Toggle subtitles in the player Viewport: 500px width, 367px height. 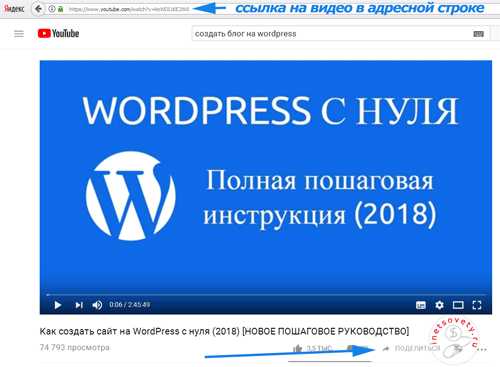click(x=421, y=305)
